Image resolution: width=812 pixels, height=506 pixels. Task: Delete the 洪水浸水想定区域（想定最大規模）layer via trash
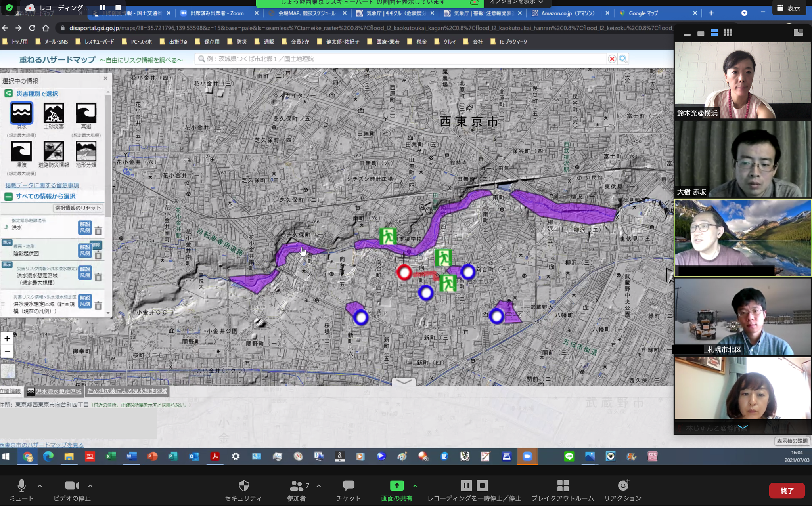(98, 277)
